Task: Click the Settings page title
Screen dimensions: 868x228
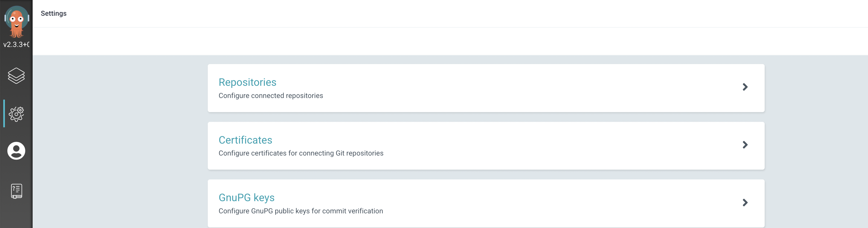Action: pyautogui.click(x=54, y=14)
